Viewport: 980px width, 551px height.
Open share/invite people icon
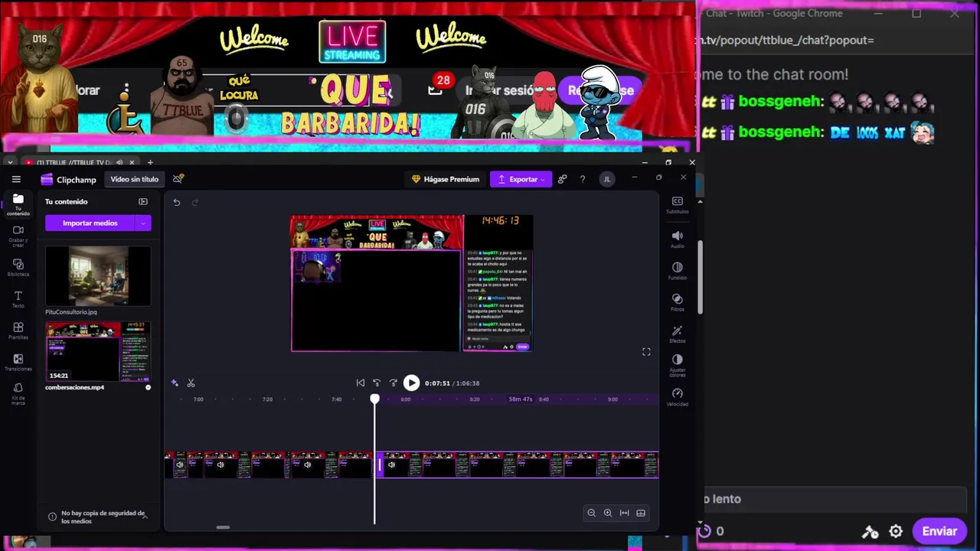(562, 179)
